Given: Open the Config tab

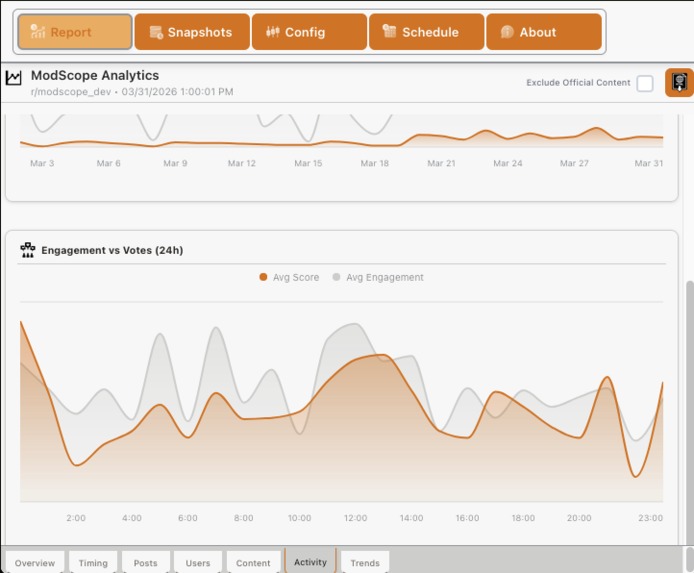Looking at the screenshot, I should [309, 32].
